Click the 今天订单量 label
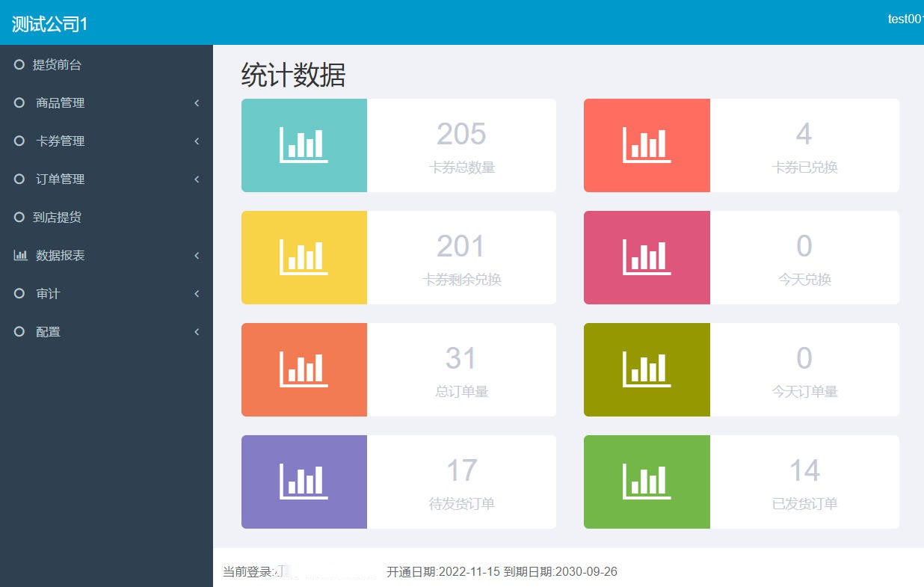 tap(805, 391)
